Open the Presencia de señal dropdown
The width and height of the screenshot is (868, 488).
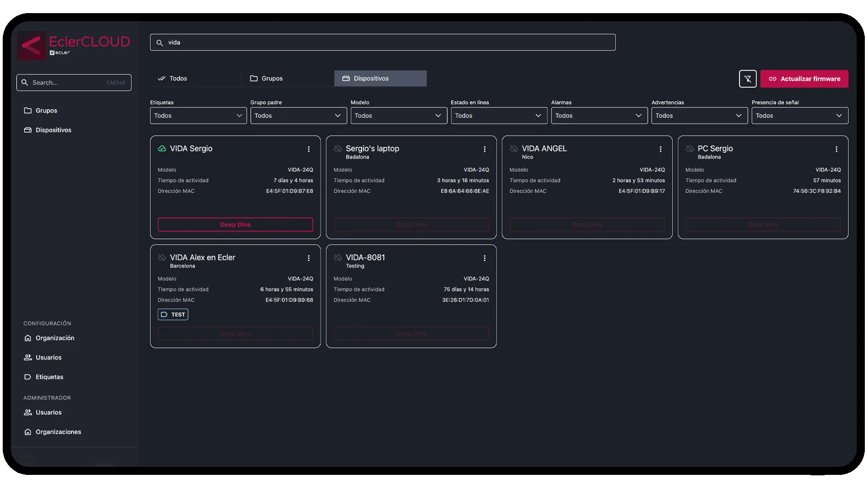click(x=799, y=116)
